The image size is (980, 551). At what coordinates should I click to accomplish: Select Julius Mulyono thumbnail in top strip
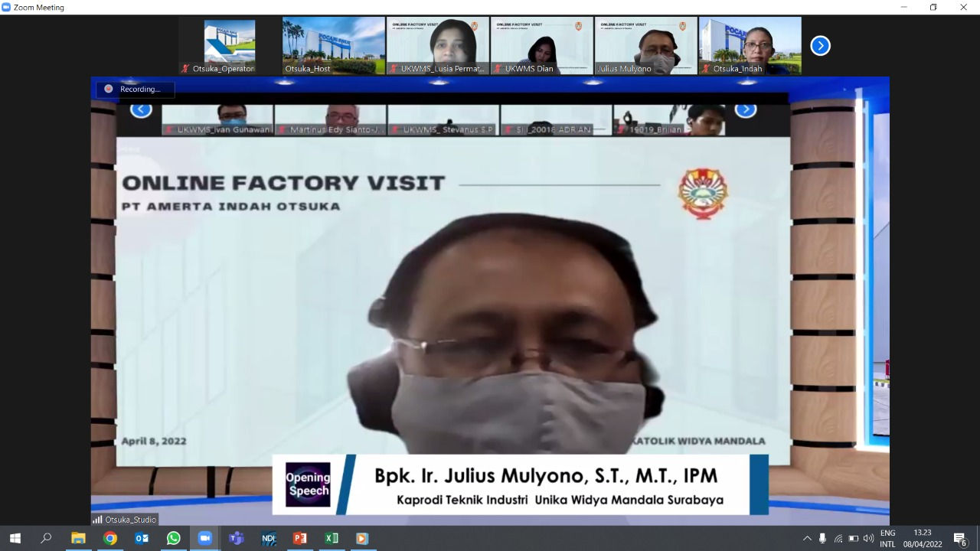point(646,46)
